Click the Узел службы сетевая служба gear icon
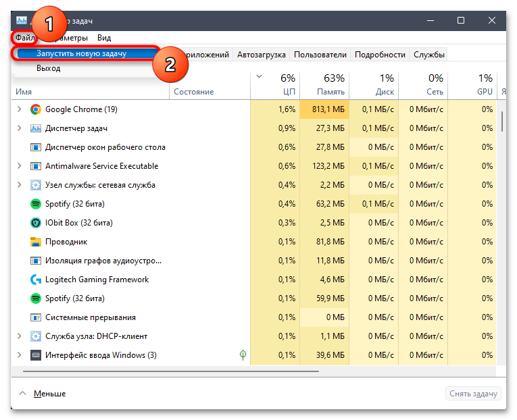Viewport: 517px width, 420px height. 36,185
